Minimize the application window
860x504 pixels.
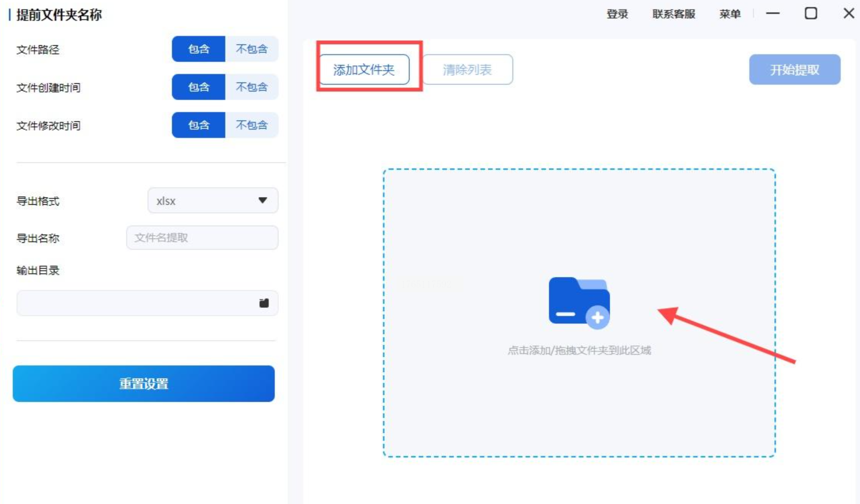click(772, 14)
